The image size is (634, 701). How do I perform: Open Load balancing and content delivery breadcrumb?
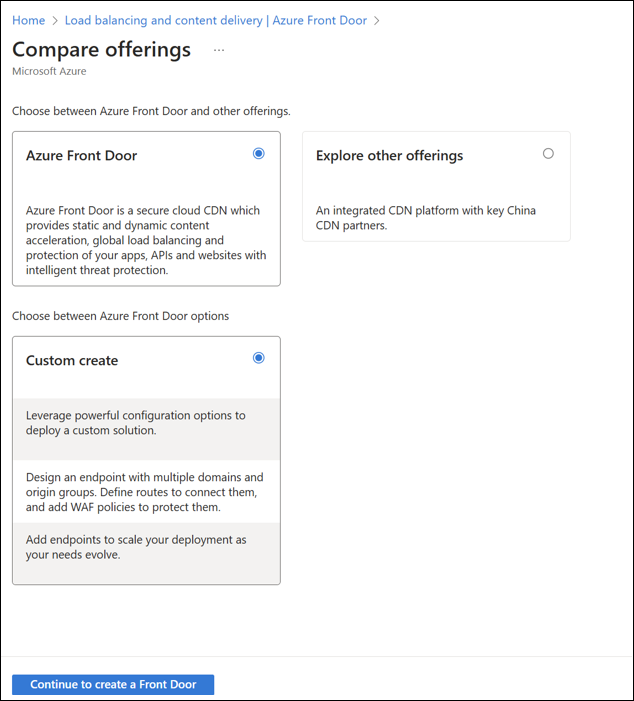point(215,20)
